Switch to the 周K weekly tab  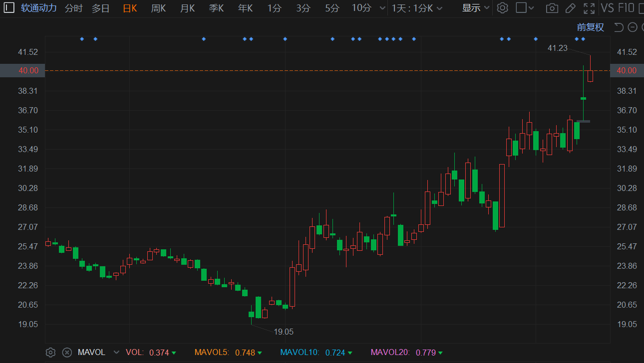tap(158, 8)
